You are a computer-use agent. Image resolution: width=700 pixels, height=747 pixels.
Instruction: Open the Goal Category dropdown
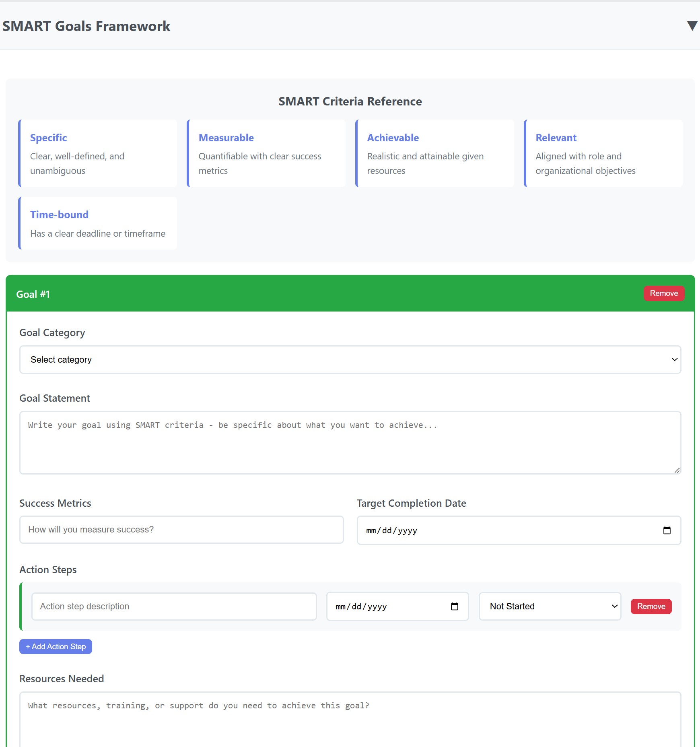(350, 359)
